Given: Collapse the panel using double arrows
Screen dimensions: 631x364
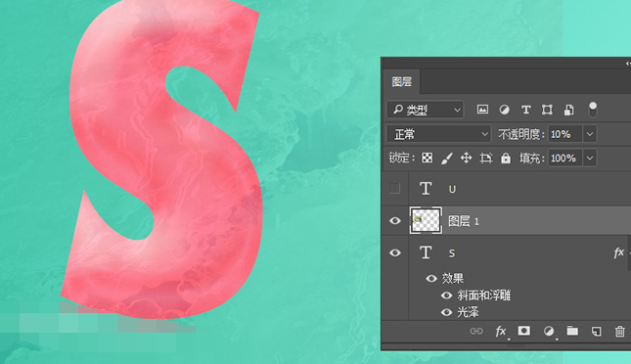Looking at the screenshot, I should click(x=628, y=64).
